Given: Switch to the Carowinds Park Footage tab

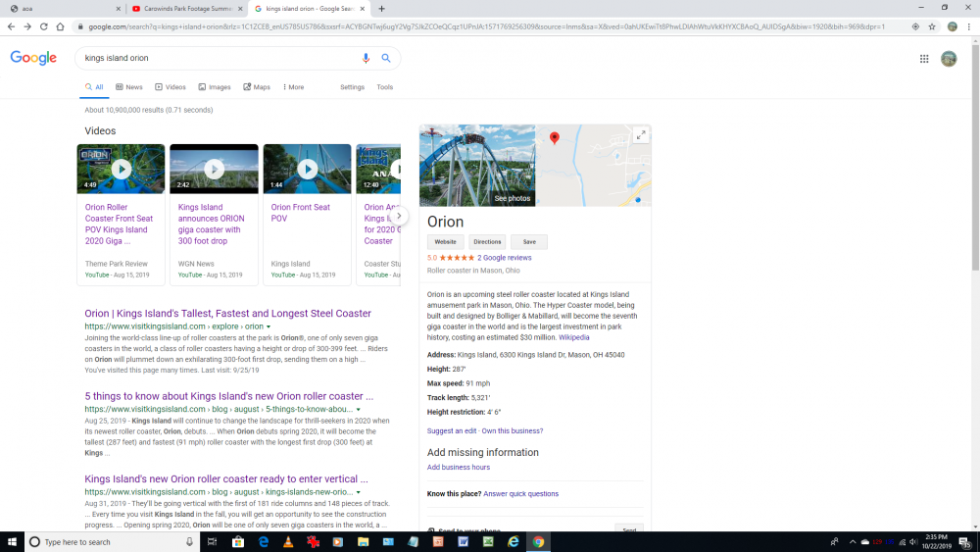Looking at the screenshot, I should [x=186, y=9].
